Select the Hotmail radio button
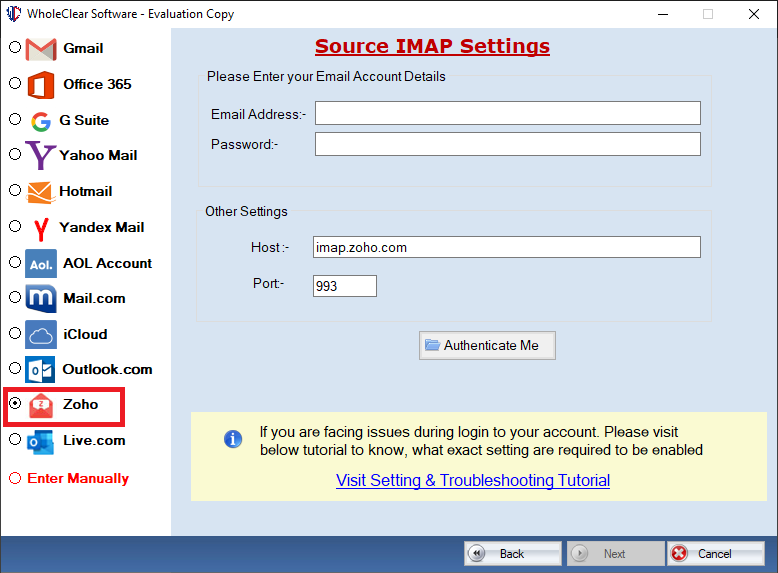Screen dimensions: 778x573 (x=15, y=190)
